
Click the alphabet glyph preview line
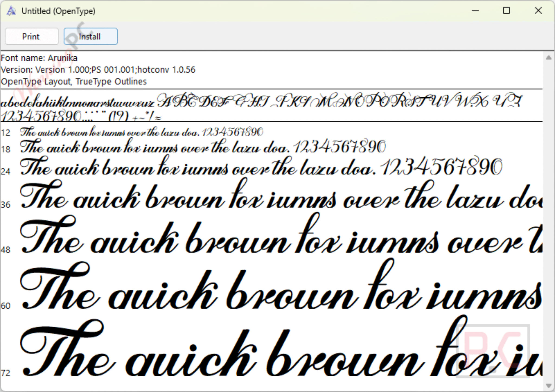pyautogui.click(x=262, y=100)
